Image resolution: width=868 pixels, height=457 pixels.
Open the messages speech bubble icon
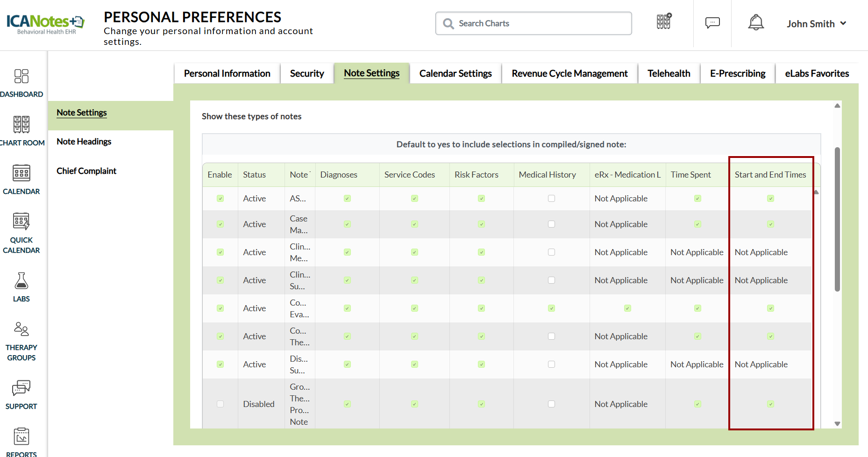[x=712, y=22]
